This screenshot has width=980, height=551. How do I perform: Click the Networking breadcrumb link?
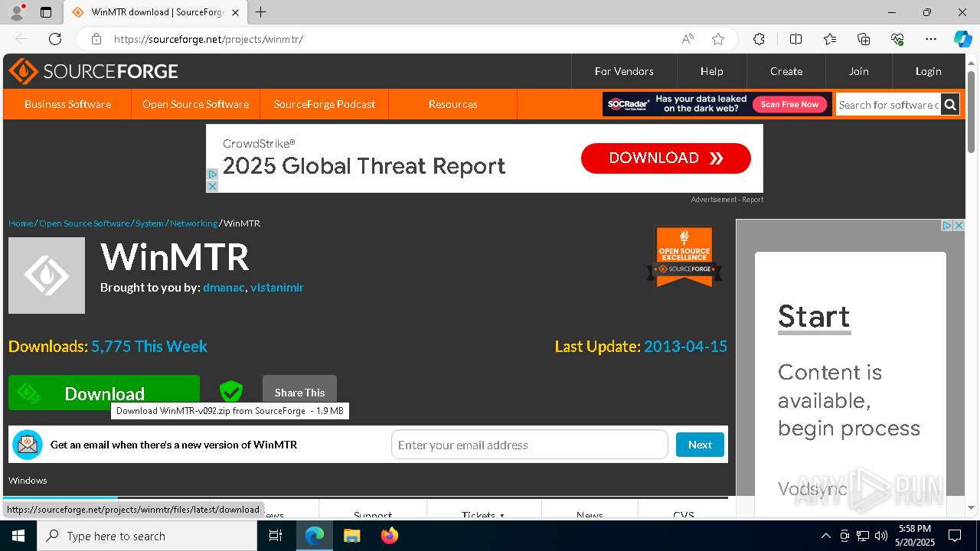(x=194, y=223)
